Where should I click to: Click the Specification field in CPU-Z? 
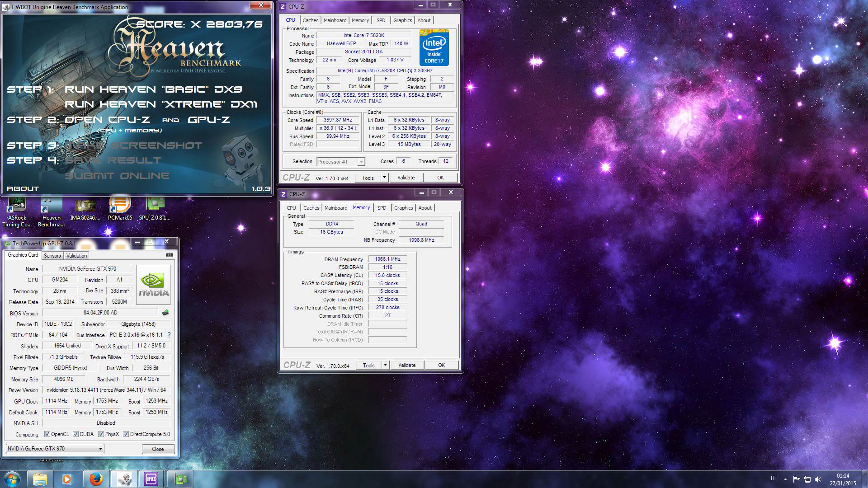click(385, 70)
